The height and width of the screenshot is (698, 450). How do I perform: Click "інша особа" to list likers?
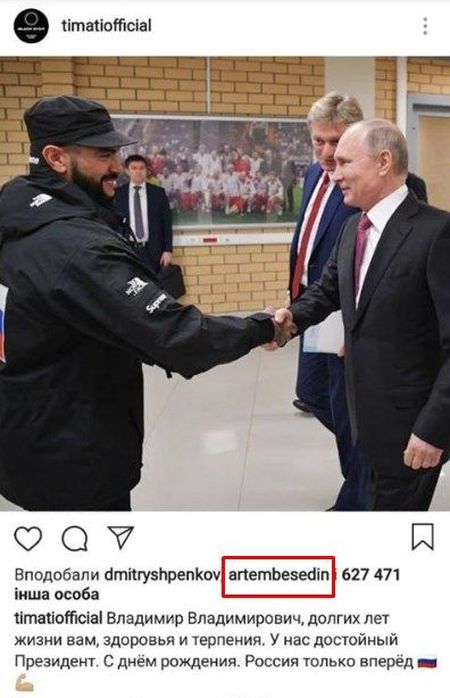coord(57,595)
